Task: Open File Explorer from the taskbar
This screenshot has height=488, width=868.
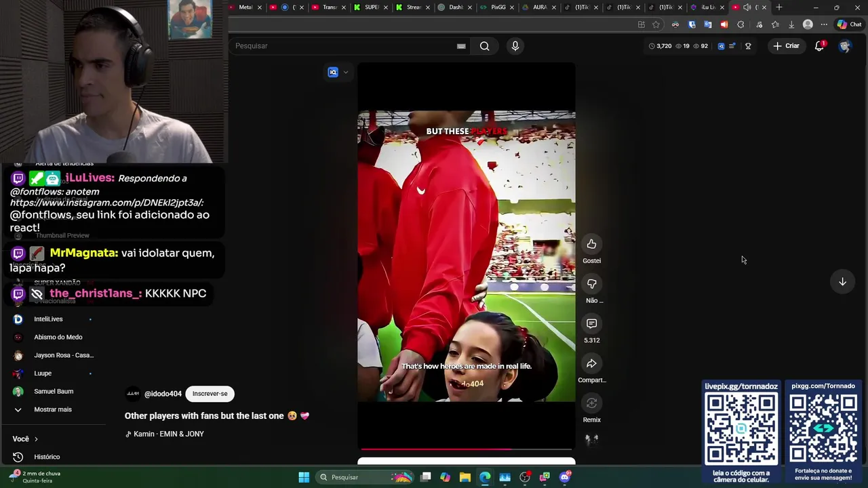Action: [x=465, y=477]
